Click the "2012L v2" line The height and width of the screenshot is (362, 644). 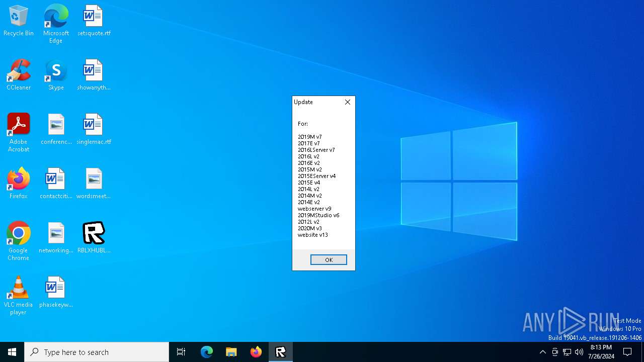(308, 222)
